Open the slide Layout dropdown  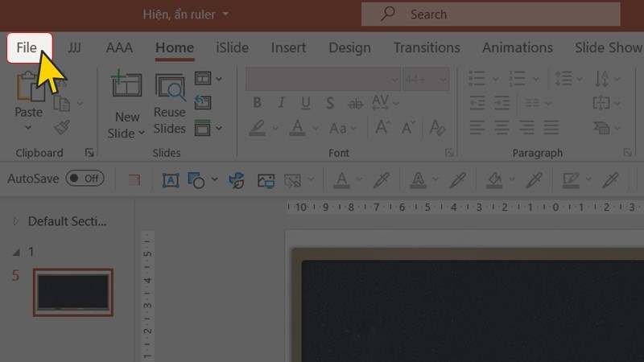click(x=208, y=78)
